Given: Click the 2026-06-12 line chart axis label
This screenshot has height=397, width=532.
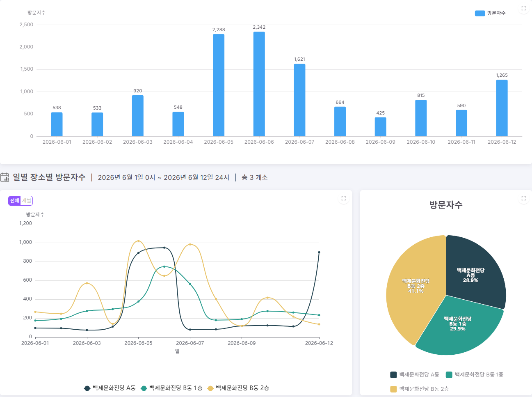Looking at the screenshot, I should point(319,343).
